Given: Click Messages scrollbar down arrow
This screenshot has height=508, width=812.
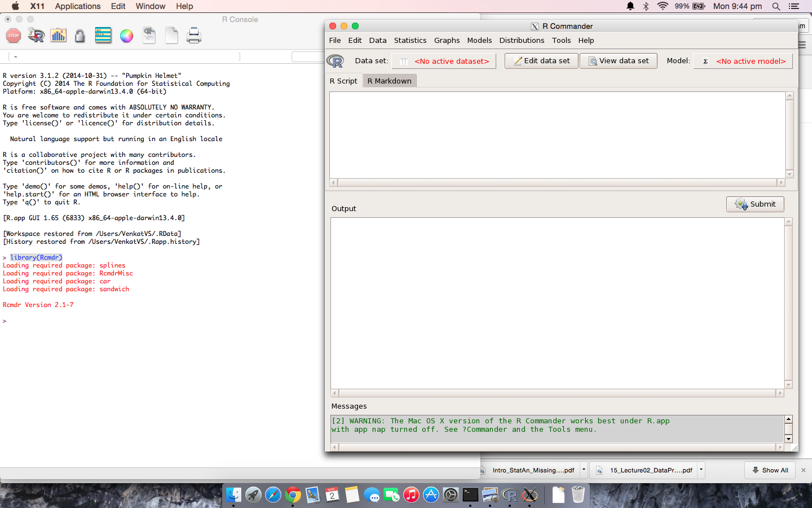Looking at the screenshot, I should click(x=788, y=439).
